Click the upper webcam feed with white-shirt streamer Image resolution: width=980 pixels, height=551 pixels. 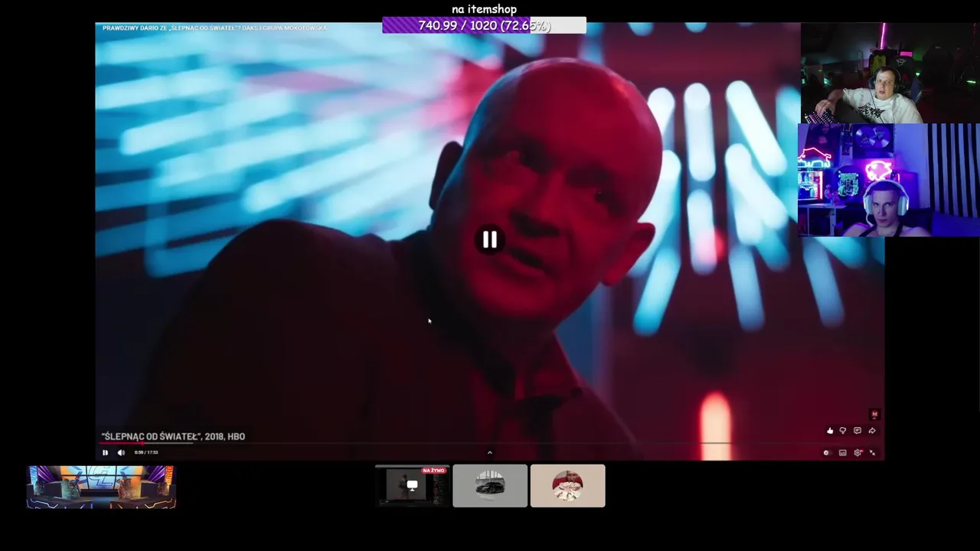tap(890, 73)
